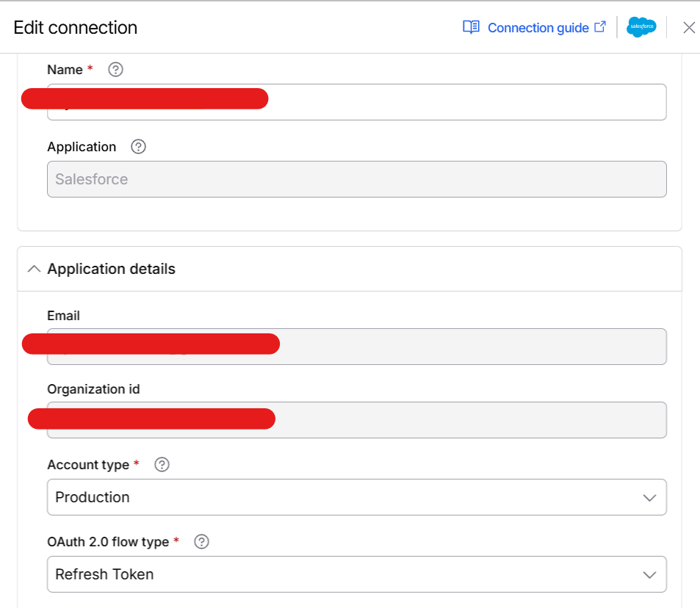Click the question mark beside Application
Viewport: 700px width, 608px height.
tap(137, 147)
